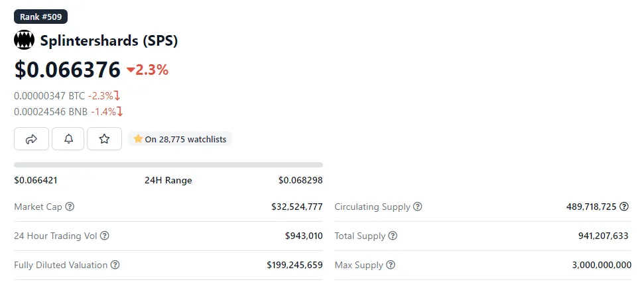This screenshot has height=290, width=644.
Task: Click the BNB price conversion line
Action: 68,112
